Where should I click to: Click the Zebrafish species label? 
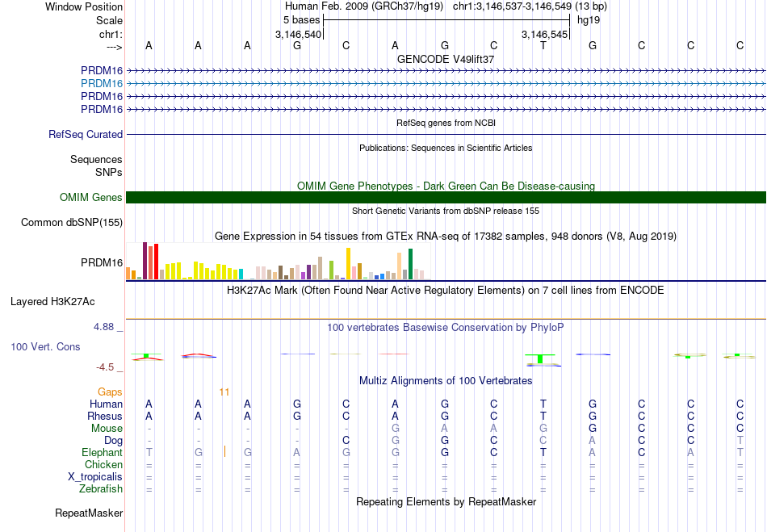pyautogui.click(x=101, y=488)
